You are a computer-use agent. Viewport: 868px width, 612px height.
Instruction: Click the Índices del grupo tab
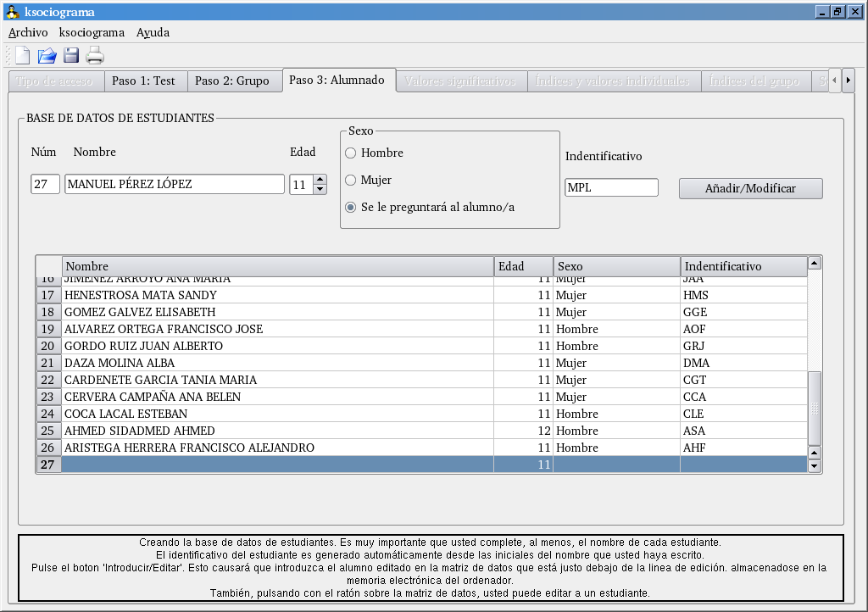(x=754, y=81)
